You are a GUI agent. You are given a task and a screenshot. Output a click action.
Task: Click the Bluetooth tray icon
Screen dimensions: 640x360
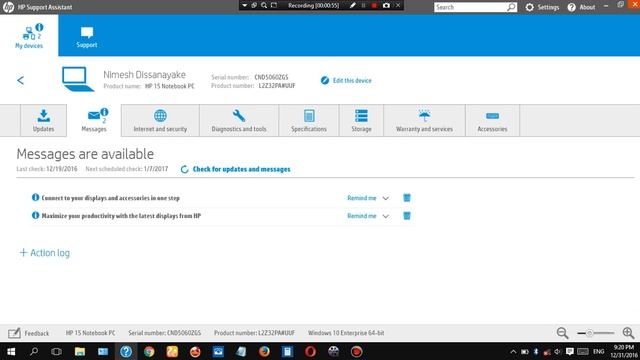pyautogui.click(x=536, y=351)
